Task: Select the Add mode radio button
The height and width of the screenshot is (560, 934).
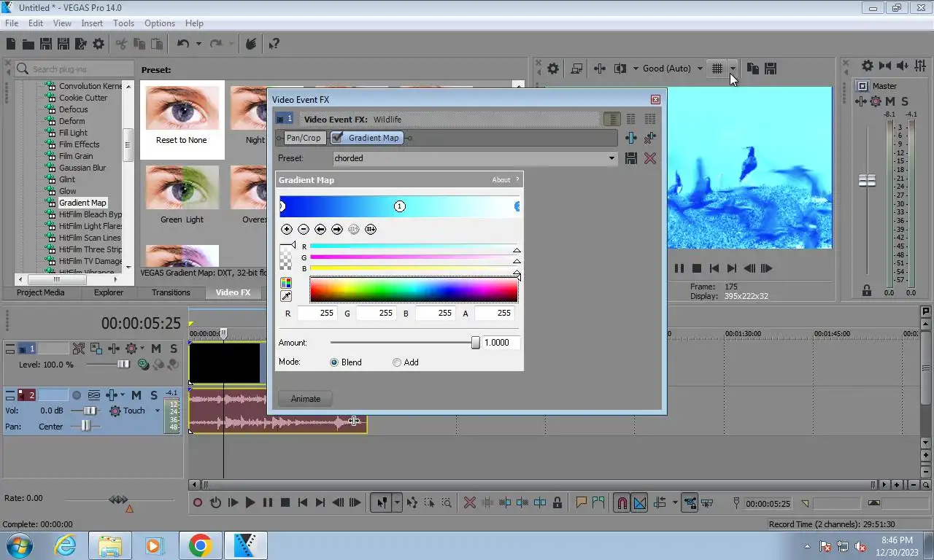Action: click(x=397, y=362)
